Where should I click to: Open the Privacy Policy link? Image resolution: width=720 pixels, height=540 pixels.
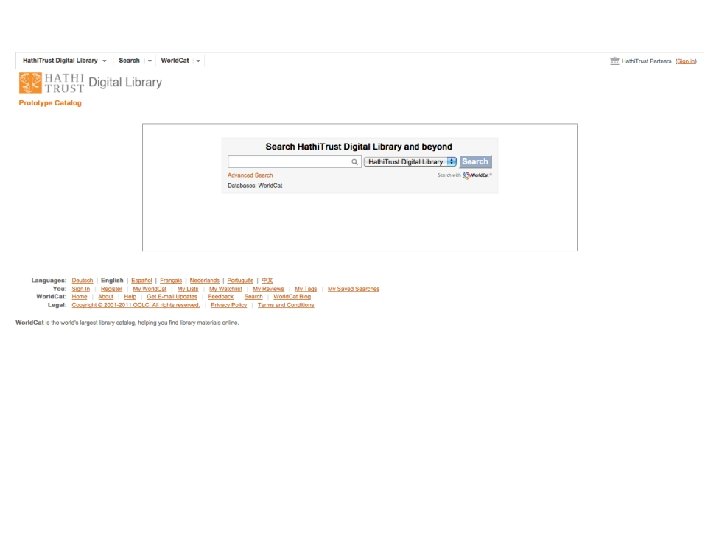click(229, 305)
